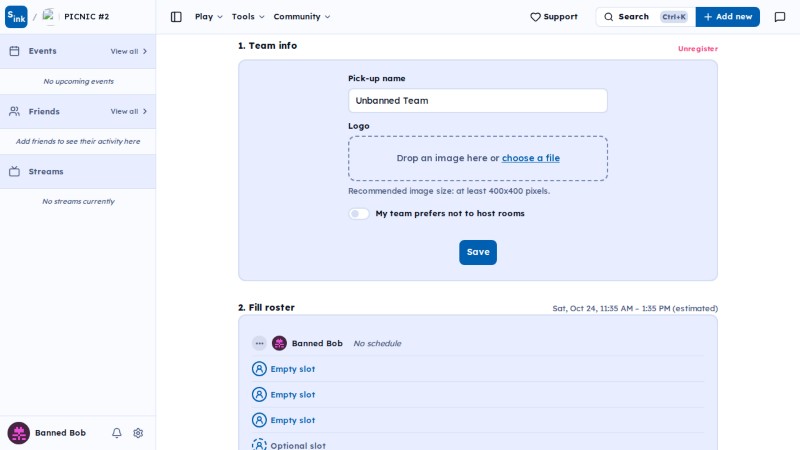800x450 pixels.
Task: Click the Support heart icon
Action: (535, 17)
